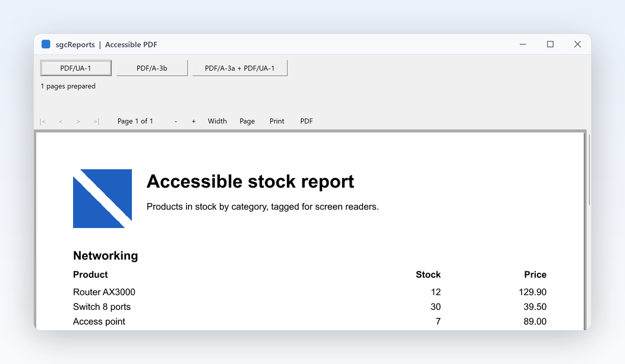Screen dimensions: 625x364
Task: Minimize the sgcReports window
Action: coord(523,44)
